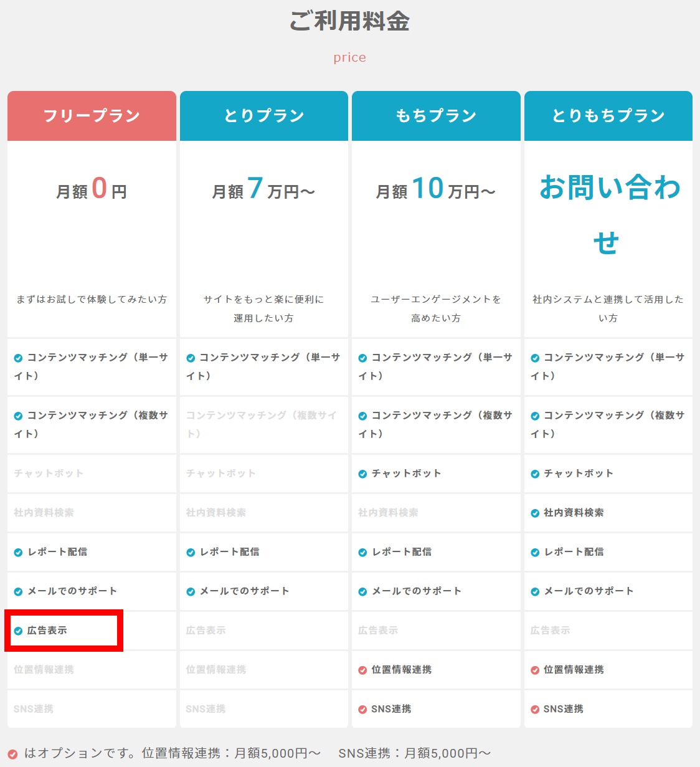Click the red option check icon in the footnote
Viewport: 700px width, 767px height.
[x=12, y=754]
